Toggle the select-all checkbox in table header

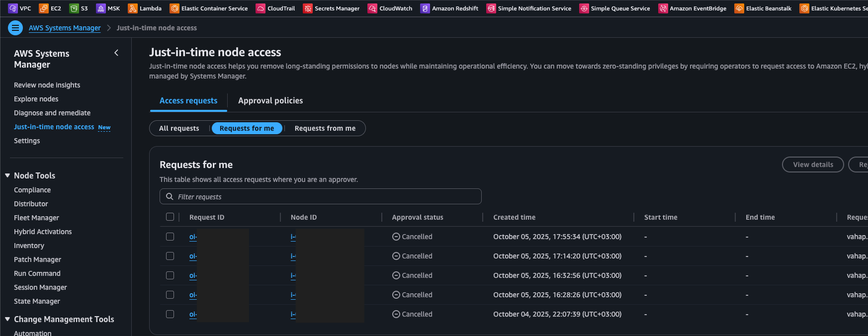(x=170, y=217)
